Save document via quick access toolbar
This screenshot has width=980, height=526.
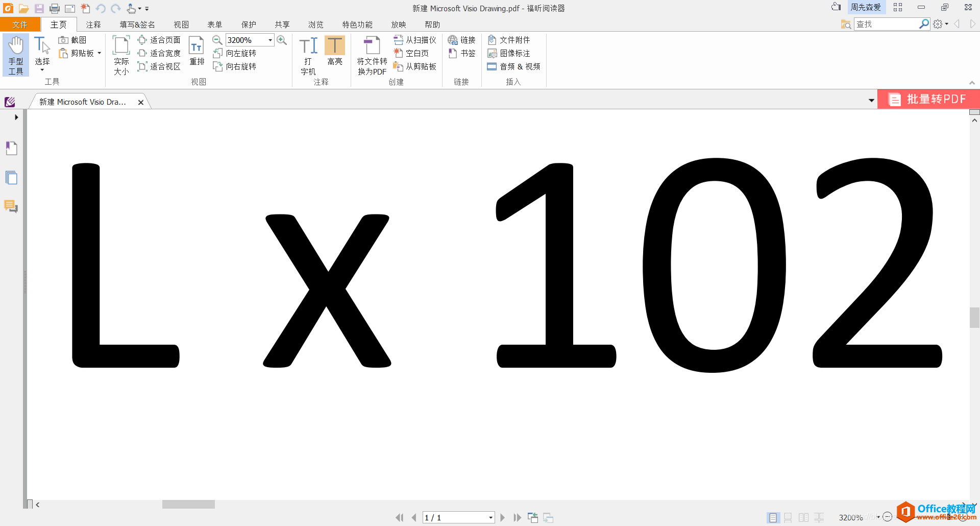tap(39, 8)
